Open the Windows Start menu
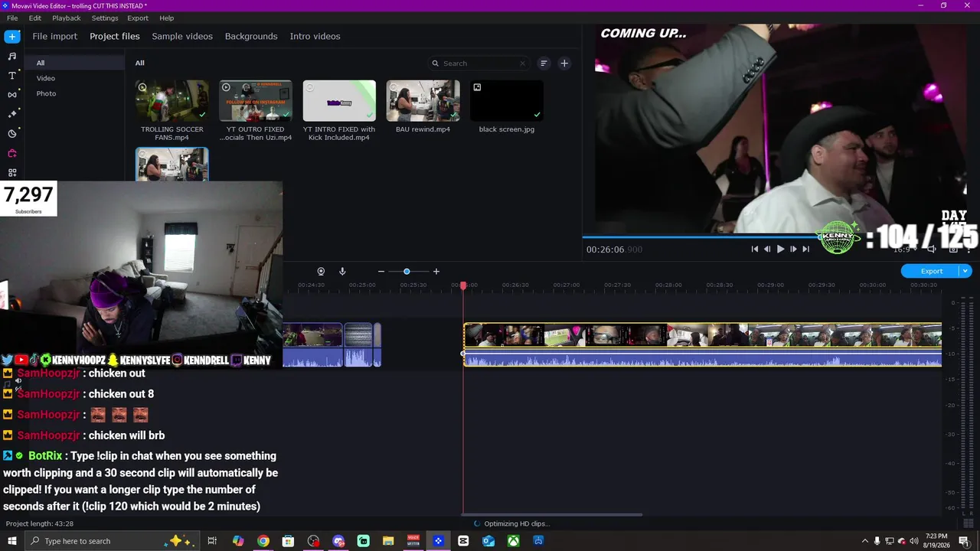Screen dimensions: 980x551 click(11, 541)
